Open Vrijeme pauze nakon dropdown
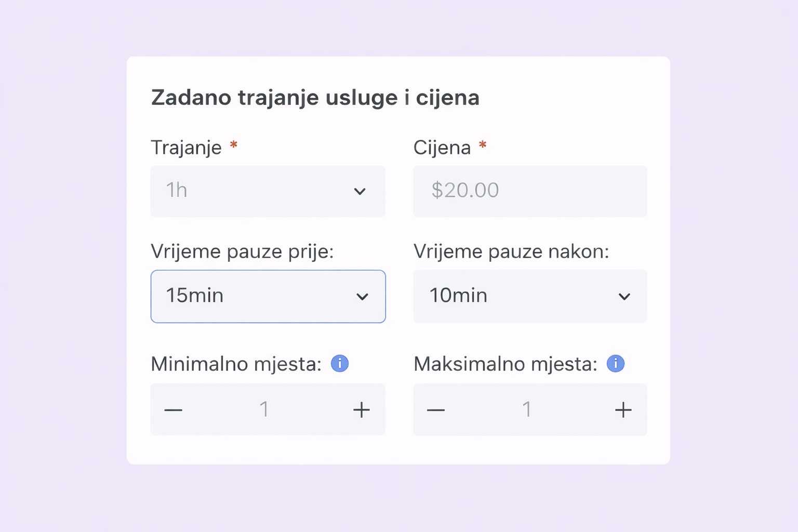 coord(530,296)
